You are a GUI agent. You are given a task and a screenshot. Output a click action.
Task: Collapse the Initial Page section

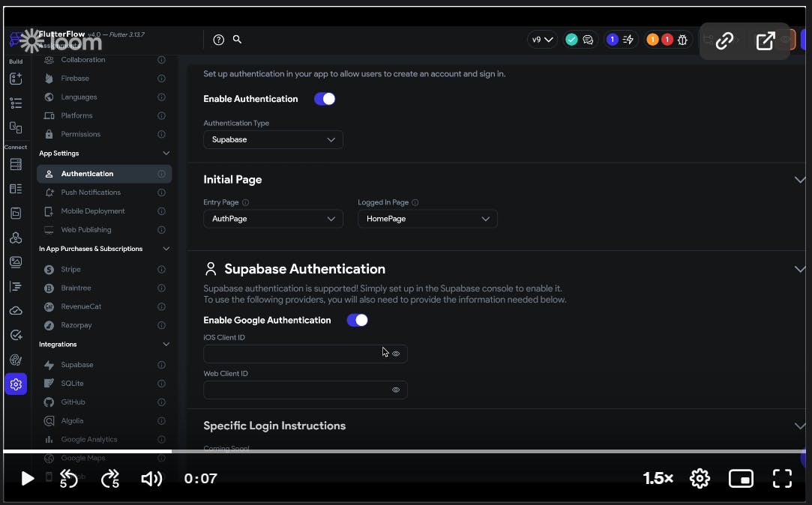(799, 180)
